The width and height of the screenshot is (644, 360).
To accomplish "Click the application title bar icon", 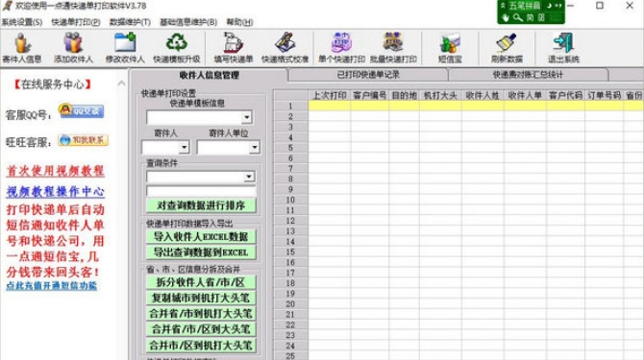I will 7,6.
